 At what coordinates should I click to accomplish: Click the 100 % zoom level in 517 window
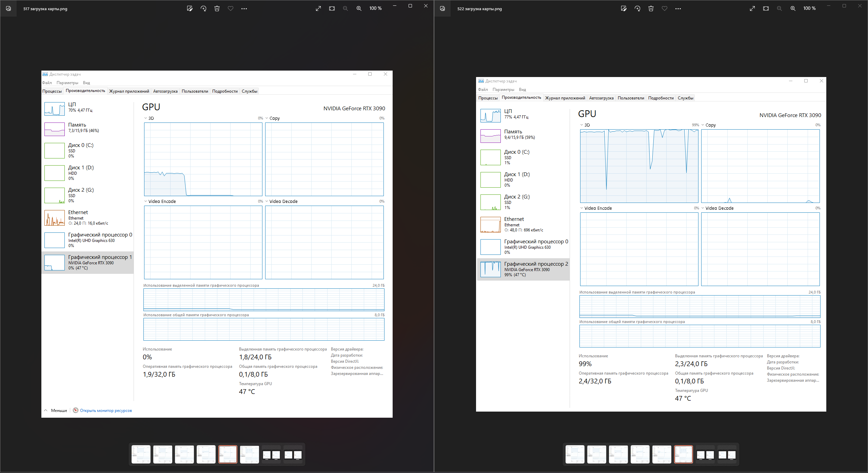coord(375,8)
